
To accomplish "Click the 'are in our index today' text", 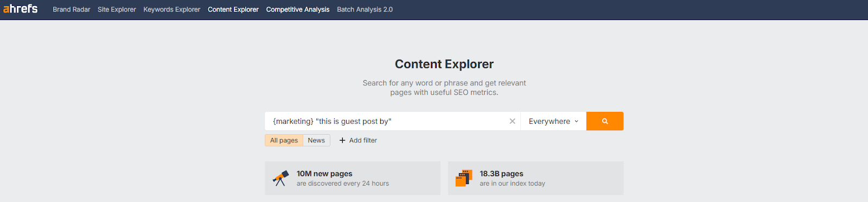I will coord(512,184).
